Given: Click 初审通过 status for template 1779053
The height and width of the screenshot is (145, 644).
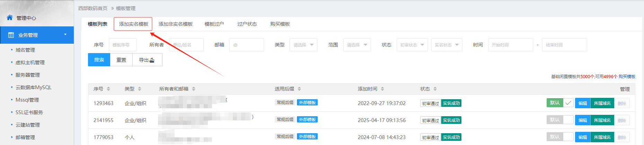Looking at the screenshot, I should [x=431, y=137].
